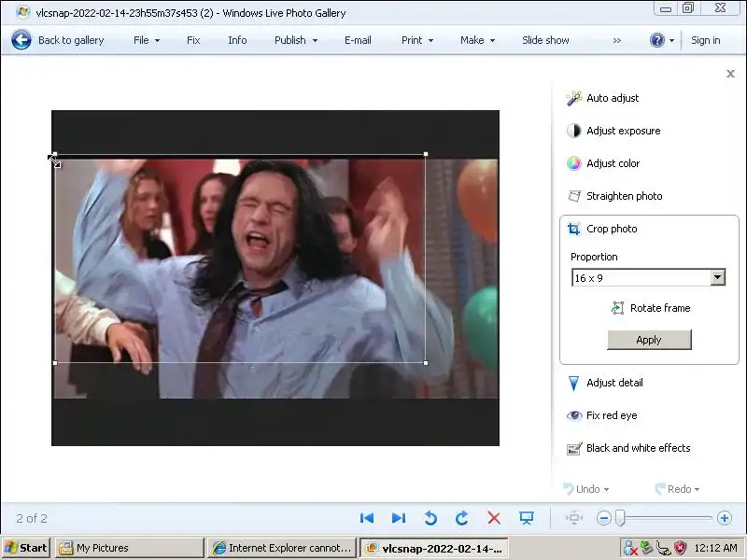
Task: Zoom in with the plus button
Action: tap(725, 518)
